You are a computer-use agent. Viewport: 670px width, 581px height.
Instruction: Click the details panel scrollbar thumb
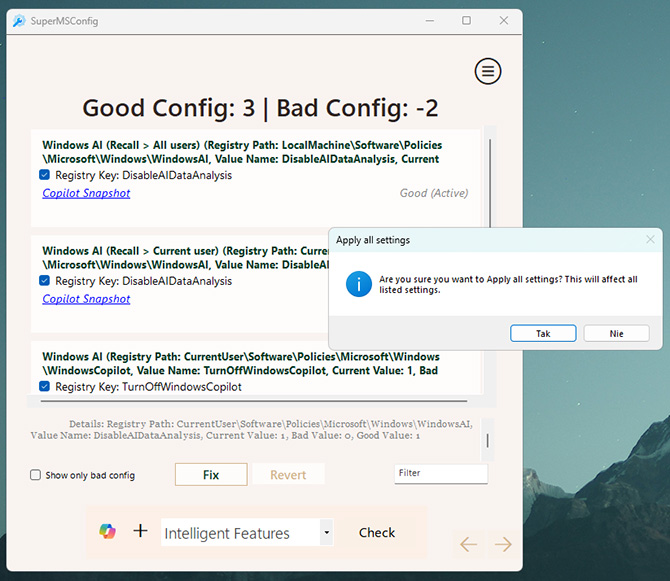click(488, 440)
